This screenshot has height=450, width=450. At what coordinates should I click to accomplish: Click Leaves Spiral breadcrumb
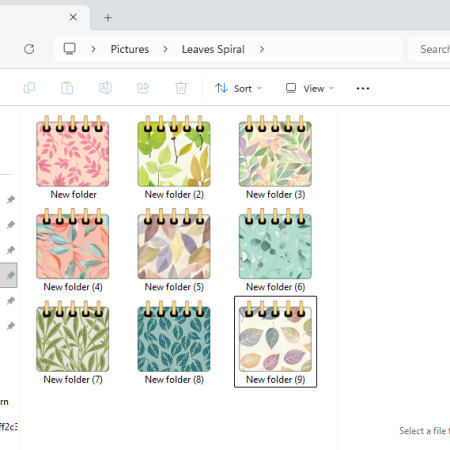point(213,49)
